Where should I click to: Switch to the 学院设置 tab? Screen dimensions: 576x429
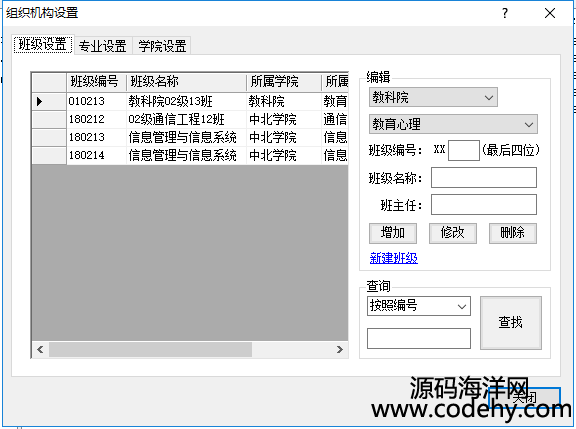click(x=162, y=46)
